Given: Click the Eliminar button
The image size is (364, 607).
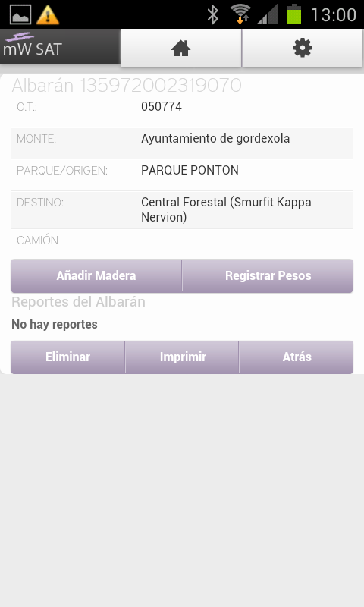Looking at the screenshot, I should coord(67,357).
